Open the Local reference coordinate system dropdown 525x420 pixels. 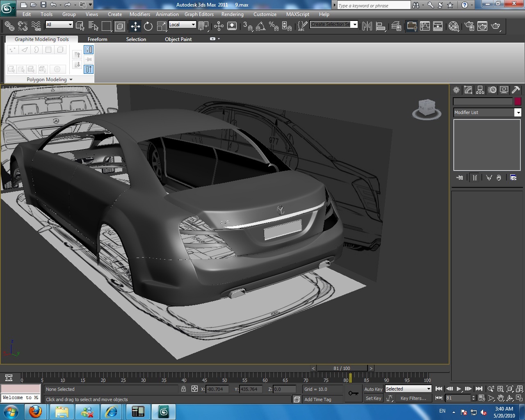coord(182,25)
